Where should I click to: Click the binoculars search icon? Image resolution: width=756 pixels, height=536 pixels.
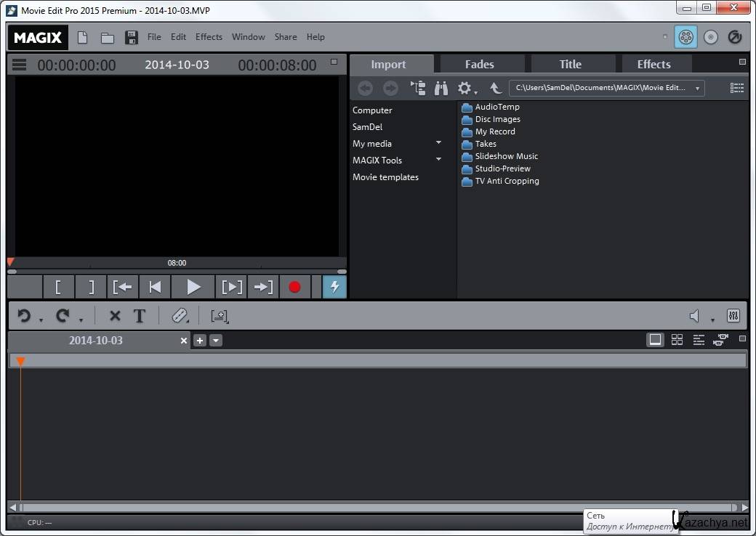[x=441, y=88]
